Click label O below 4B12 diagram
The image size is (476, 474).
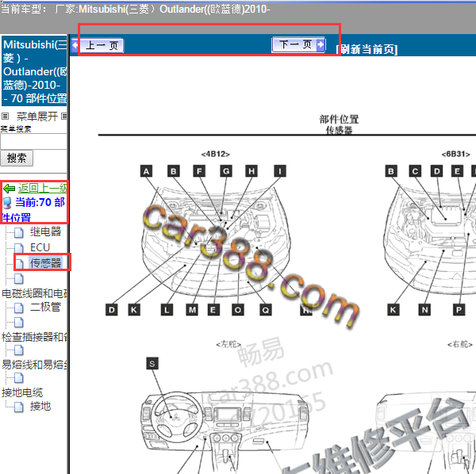238,310
